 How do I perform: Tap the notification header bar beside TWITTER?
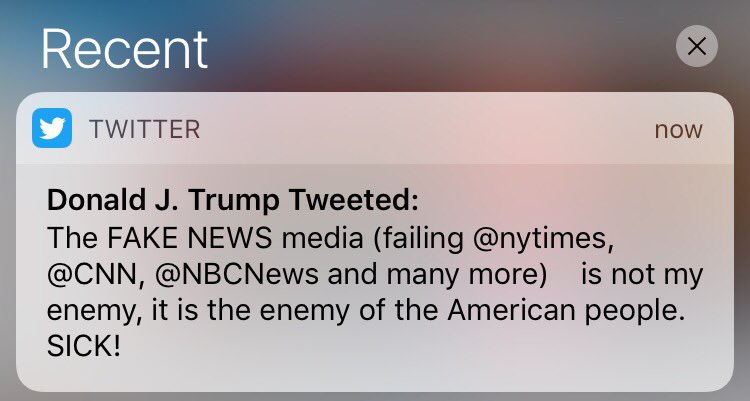coord(375,128)
